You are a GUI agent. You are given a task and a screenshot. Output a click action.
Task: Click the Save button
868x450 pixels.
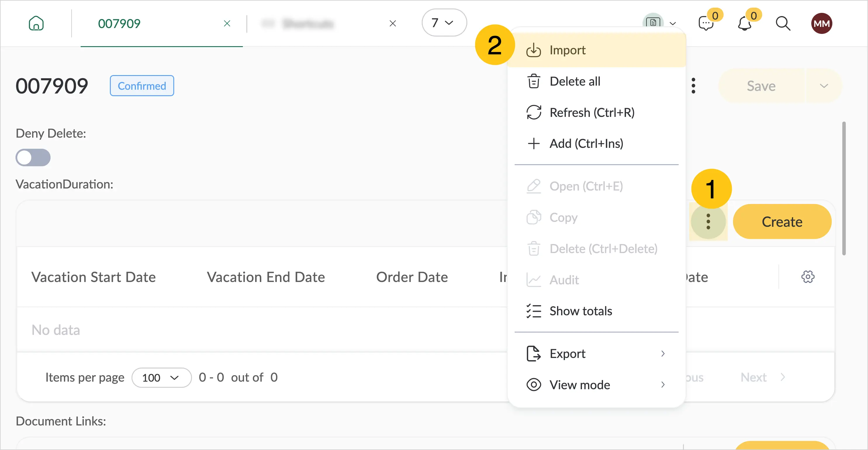point(761,86)
